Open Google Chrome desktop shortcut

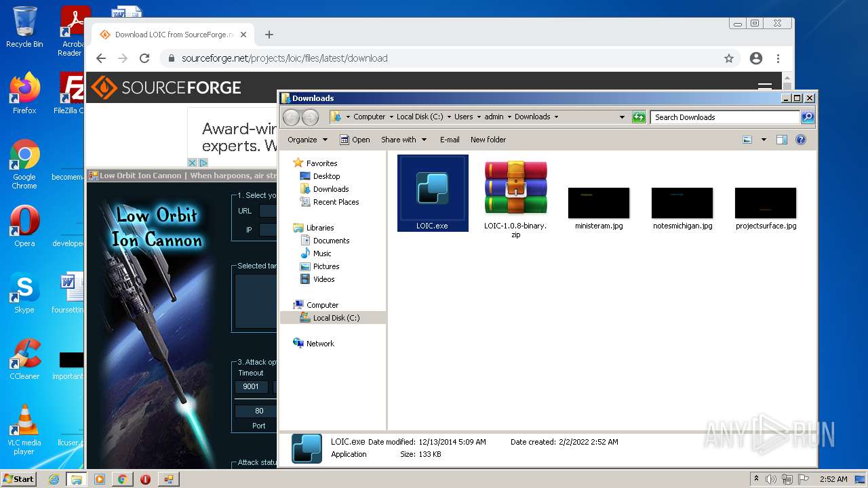point(24,164)
